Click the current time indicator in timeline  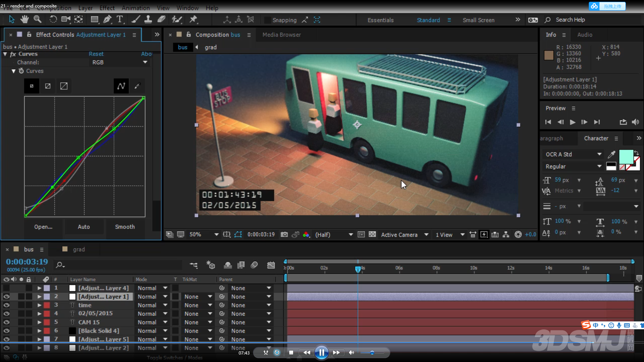point(358,269)
